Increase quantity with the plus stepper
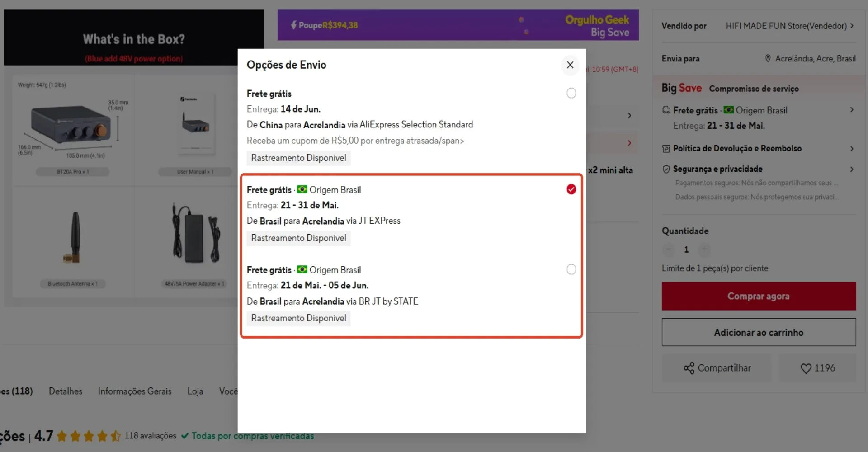Screen dimensions: 868x452 [704, 249]
